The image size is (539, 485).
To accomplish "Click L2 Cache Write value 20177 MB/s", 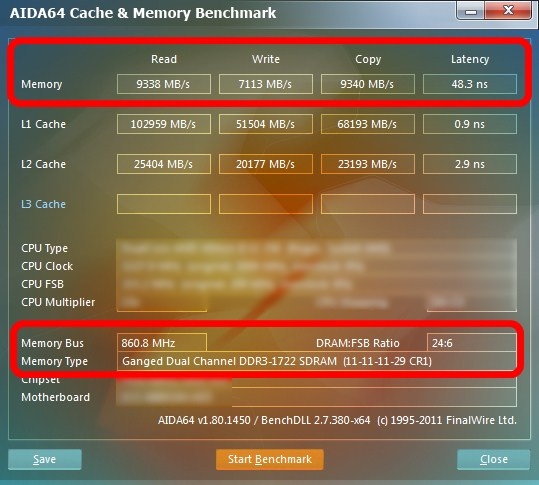I will (x=266, y=164).
